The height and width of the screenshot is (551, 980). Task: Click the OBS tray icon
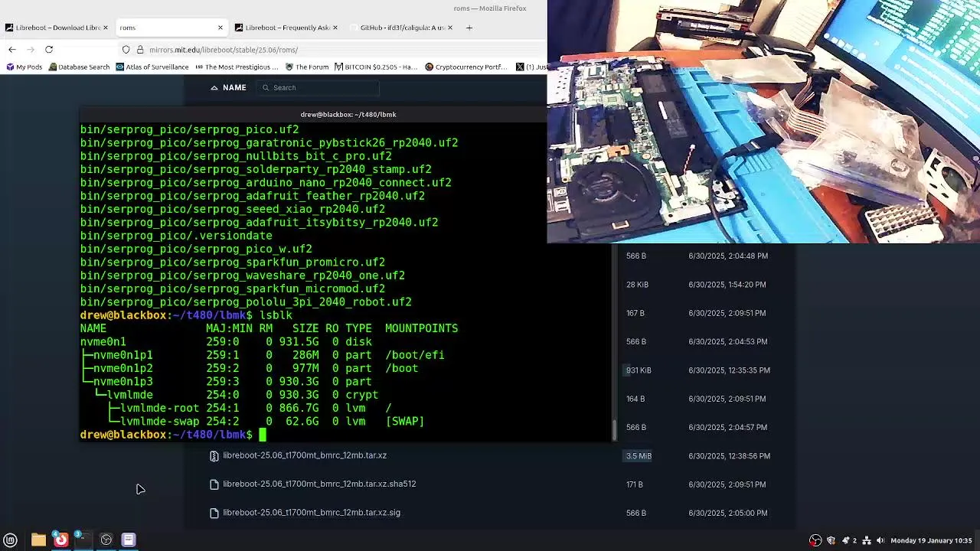click(x=816, y=540)
